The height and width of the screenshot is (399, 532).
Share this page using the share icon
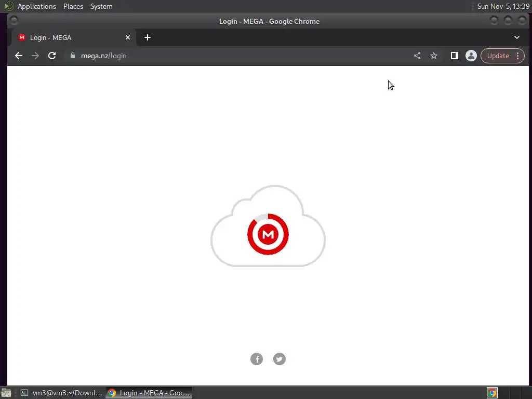tap(417, 56)
